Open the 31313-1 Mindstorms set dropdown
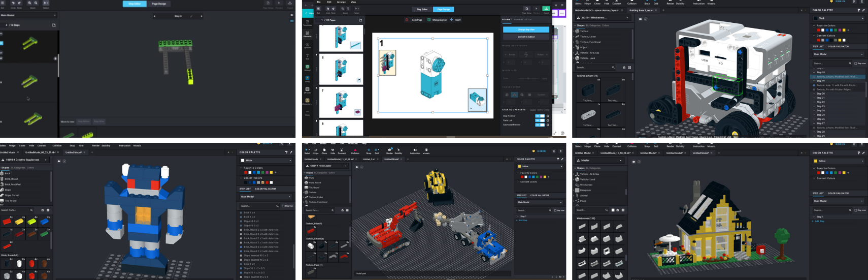Viewport: 868px width, 280px height. [603, 18]
